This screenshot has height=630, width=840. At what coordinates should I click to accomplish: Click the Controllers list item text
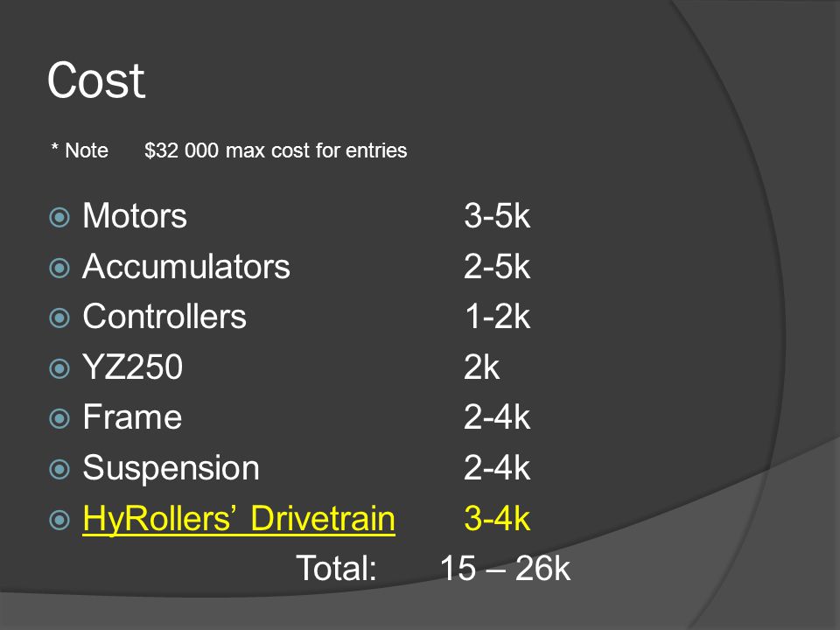[x=164, y=317]
